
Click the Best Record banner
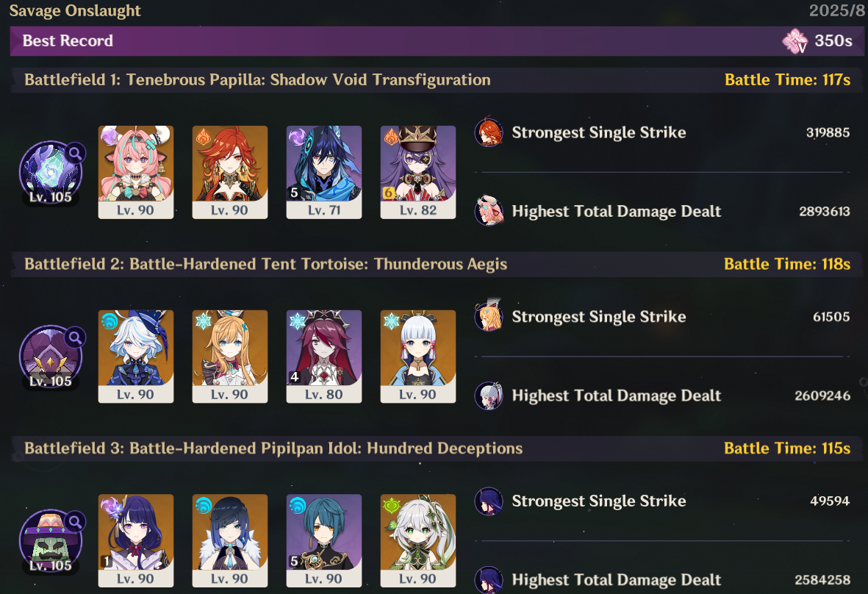437,41
